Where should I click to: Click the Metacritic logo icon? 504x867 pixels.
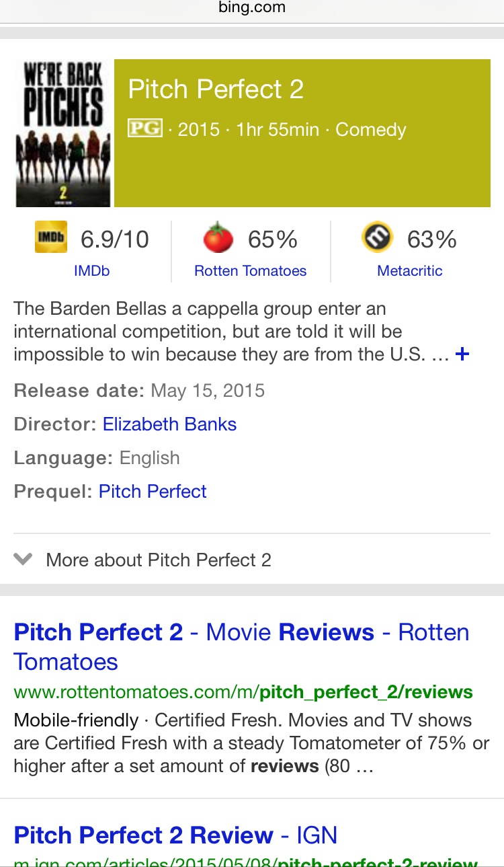point(377,237)
